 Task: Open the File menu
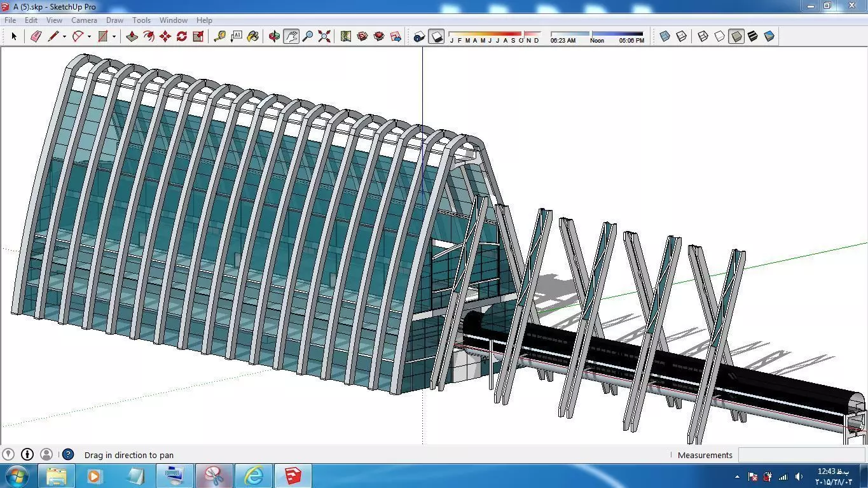coord(10,20)
